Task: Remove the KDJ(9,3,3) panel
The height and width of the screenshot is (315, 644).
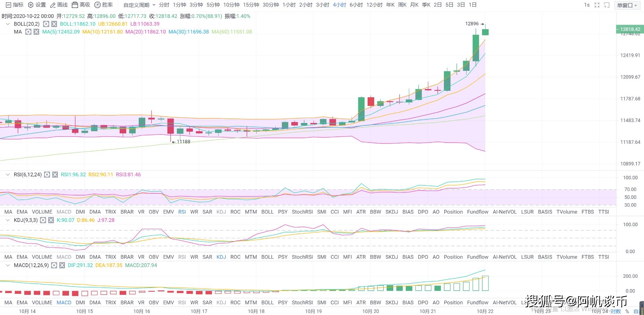Action: [x=51, y=220]
